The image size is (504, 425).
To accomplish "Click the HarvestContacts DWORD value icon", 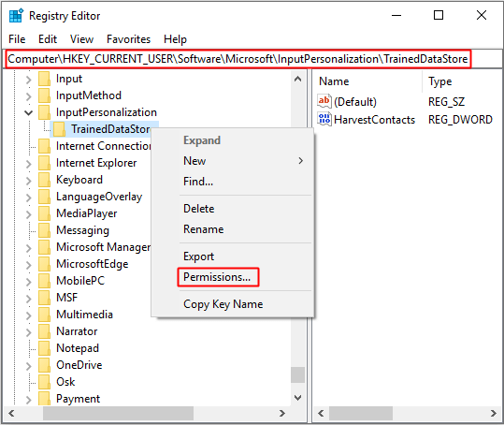I will [324, 120].
